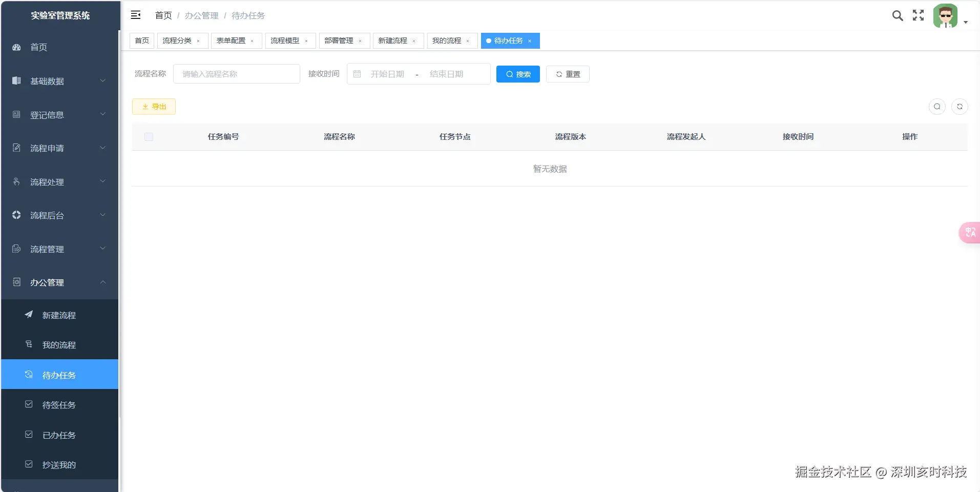The width and height of the screenshot is (980, 492).
Task: Click the 结束日期 end date field
Action: pos(446,74)
